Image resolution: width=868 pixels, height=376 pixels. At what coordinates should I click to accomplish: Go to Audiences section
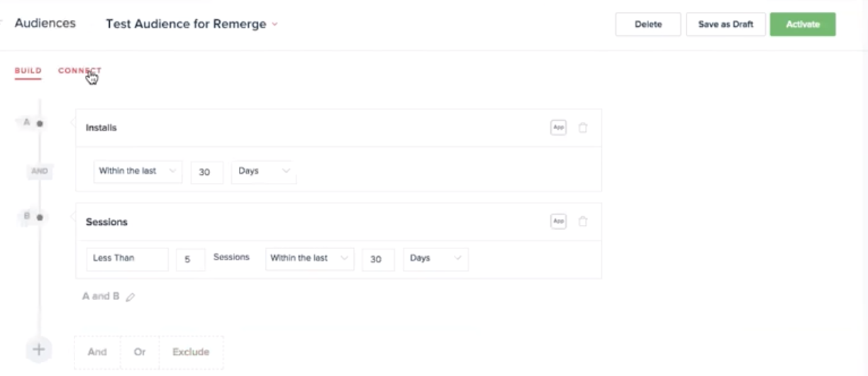click(45, 23)
